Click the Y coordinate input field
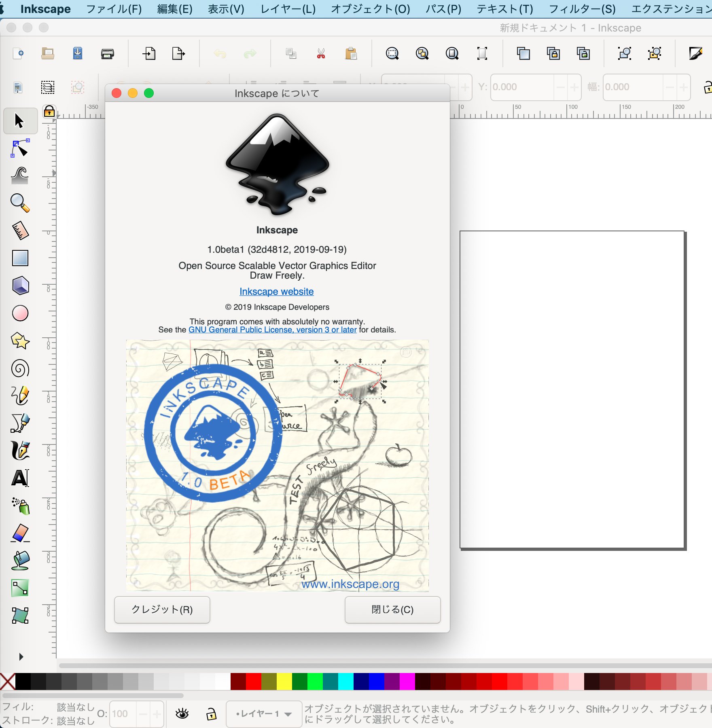Screen dimensions: 712x728 tap(522, 87)
